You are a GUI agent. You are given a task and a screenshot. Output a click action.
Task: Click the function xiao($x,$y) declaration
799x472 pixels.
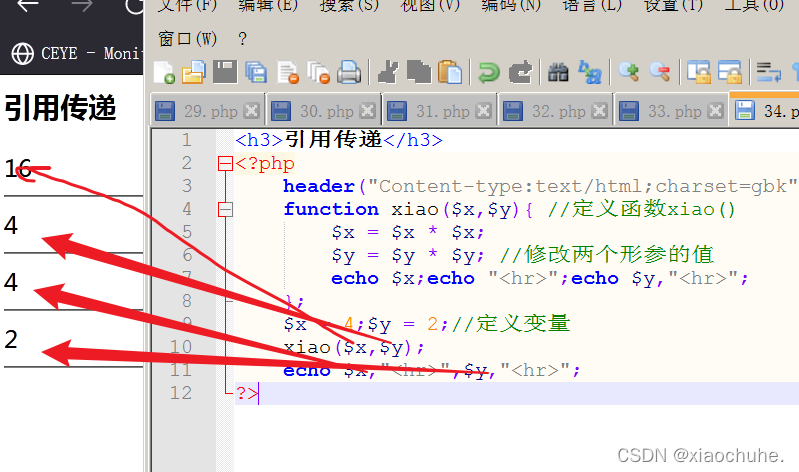408,209
